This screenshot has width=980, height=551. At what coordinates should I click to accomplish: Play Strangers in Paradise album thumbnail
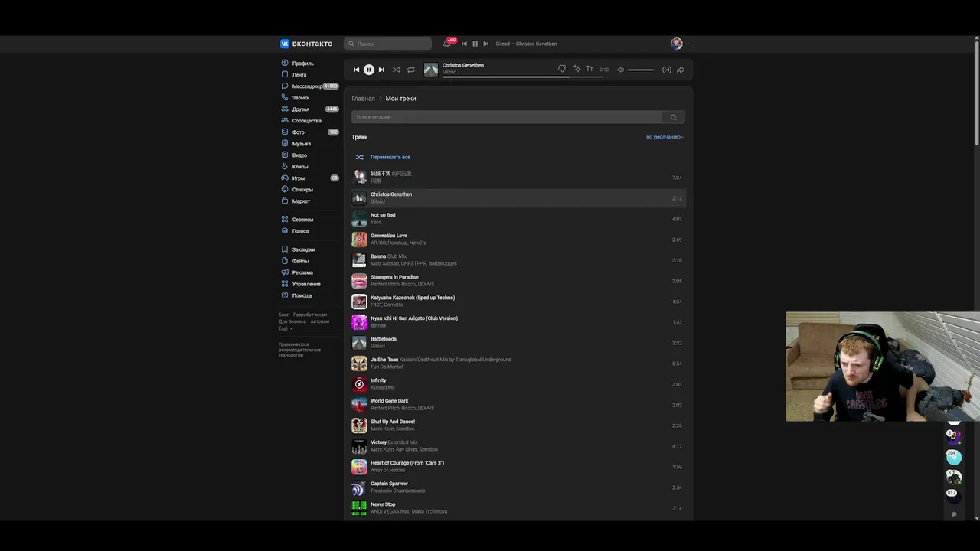[x=359, y=281]
